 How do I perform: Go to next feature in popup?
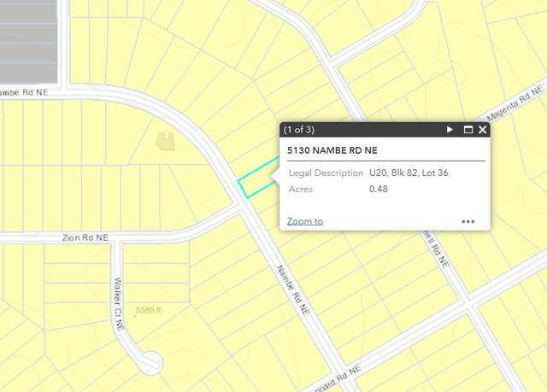point(450,130)
